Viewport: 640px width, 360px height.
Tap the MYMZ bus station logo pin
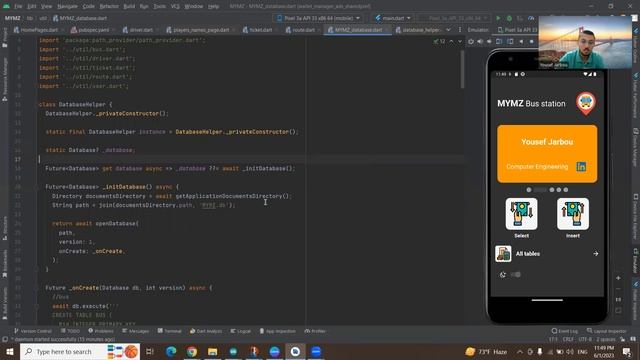tap(586, 103)
